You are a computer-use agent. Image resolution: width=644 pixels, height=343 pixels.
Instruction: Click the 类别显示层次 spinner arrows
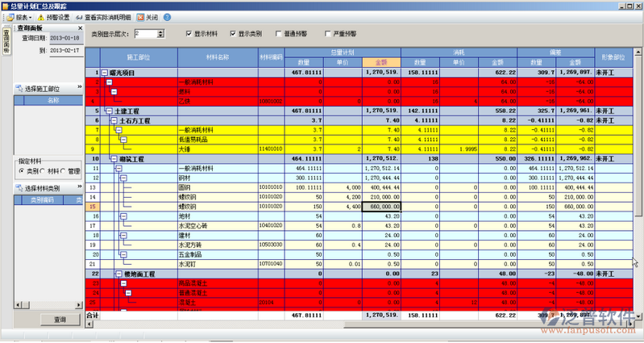tap(158, 34)
